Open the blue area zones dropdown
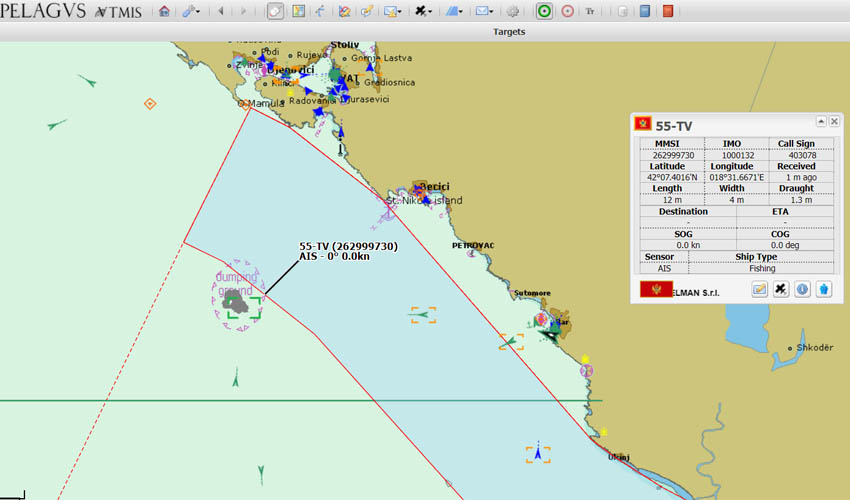This screenshot has width=850, height=500. (x=454, y=11)
